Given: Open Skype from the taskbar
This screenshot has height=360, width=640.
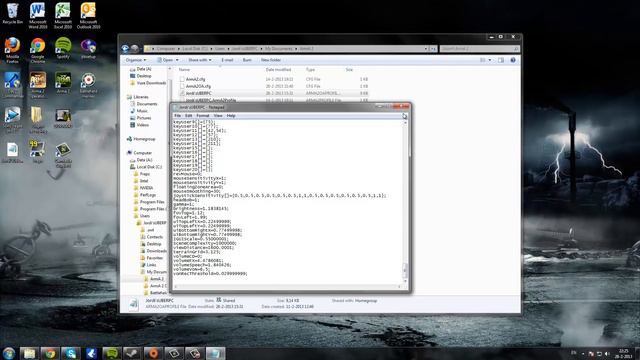Looking at the screenshot, I should (71, 353).
